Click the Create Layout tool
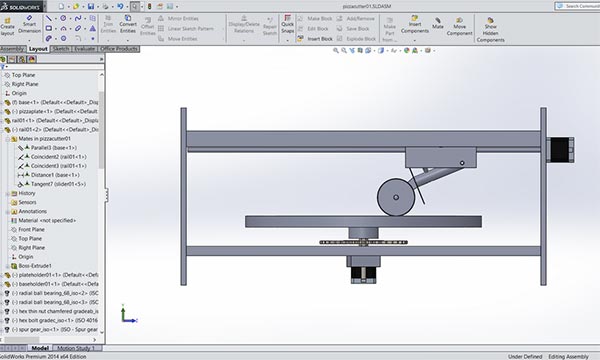 [7, 26]
